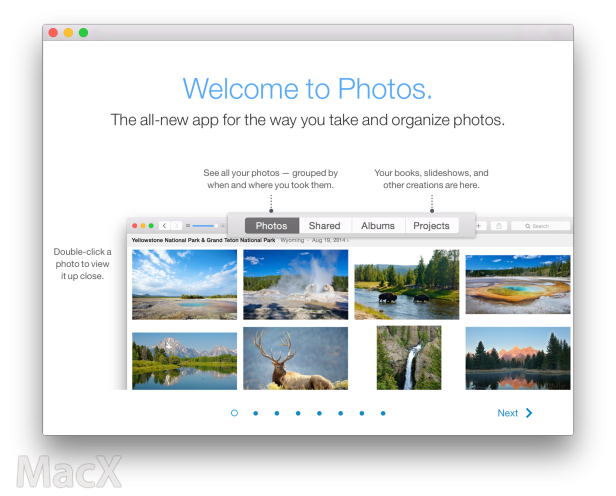The image size is (616, 496).
Task: Click the Next button
Action: (508, 413)
